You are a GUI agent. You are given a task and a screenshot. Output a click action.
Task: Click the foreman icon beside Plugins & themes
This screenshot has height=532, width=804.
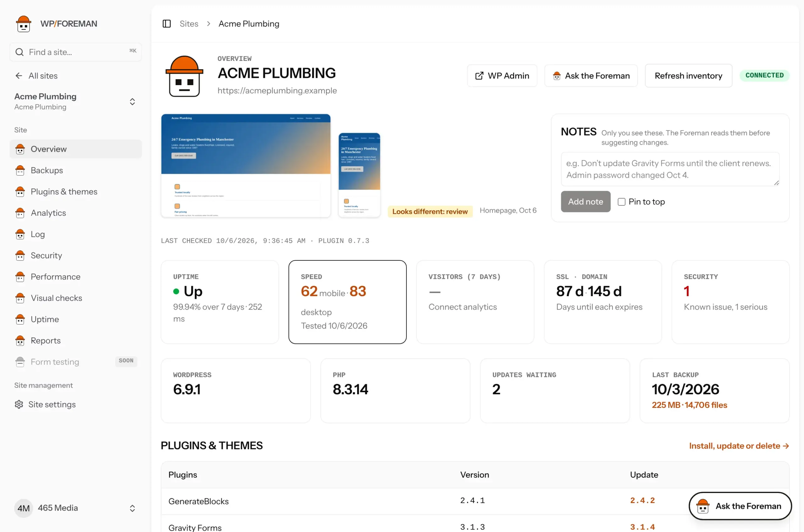pos(20,192)
